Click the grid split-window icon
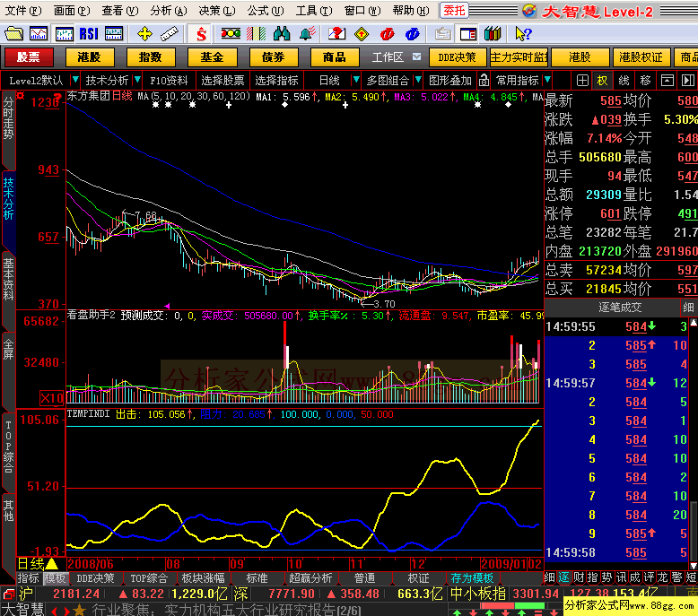Screen dimensions: 698x616 coord(582,81)
